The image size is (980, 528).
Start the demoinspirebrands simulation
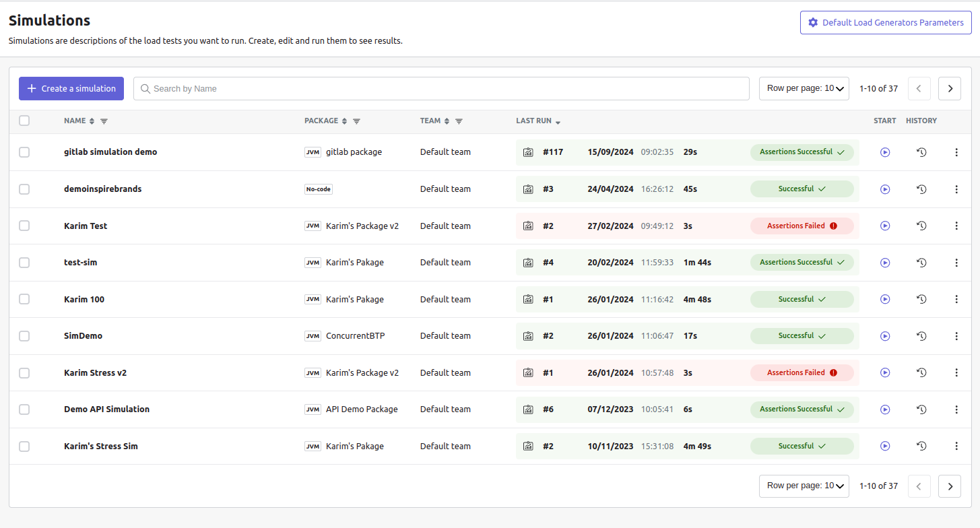coord(885,189)
